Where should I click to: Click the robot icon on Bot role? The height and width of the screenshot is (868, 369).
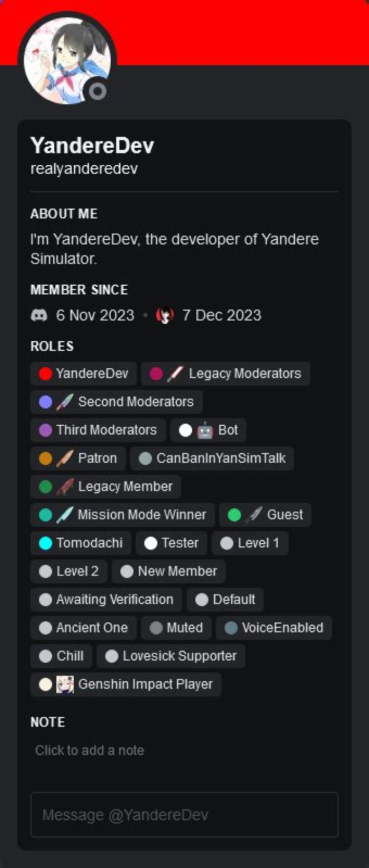204,430
